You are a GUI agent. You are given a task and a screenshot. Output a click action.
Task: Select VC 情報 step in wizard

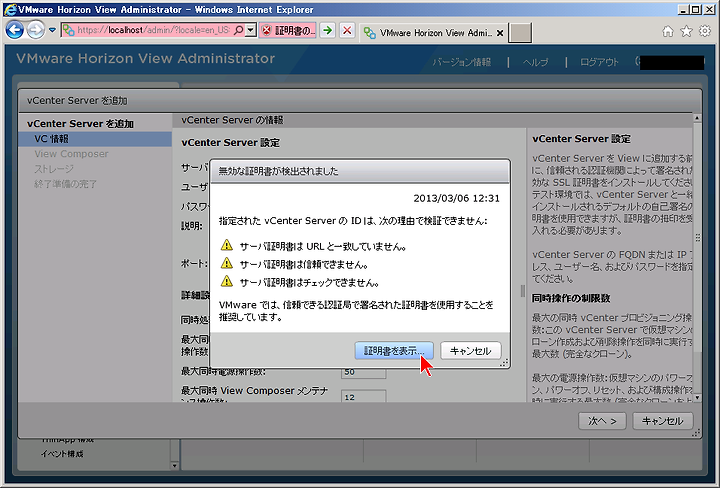(95, 139)
